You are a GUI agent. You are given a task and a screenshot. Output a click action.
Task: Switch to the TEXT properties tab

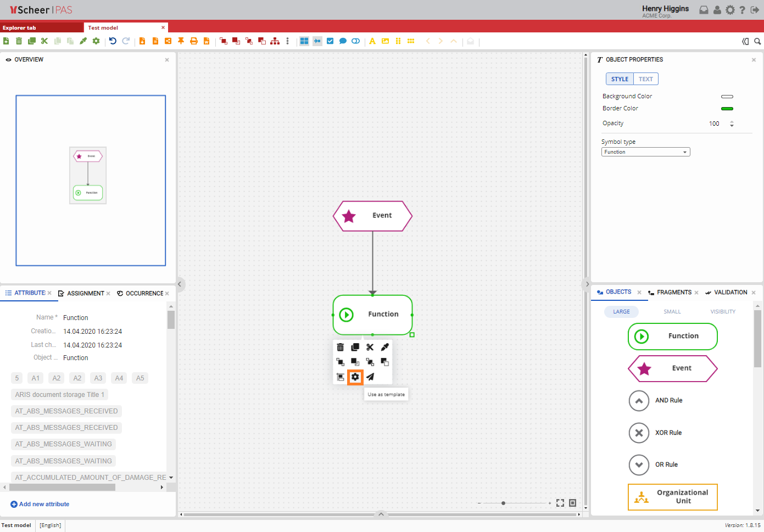[x=646, y=79]
